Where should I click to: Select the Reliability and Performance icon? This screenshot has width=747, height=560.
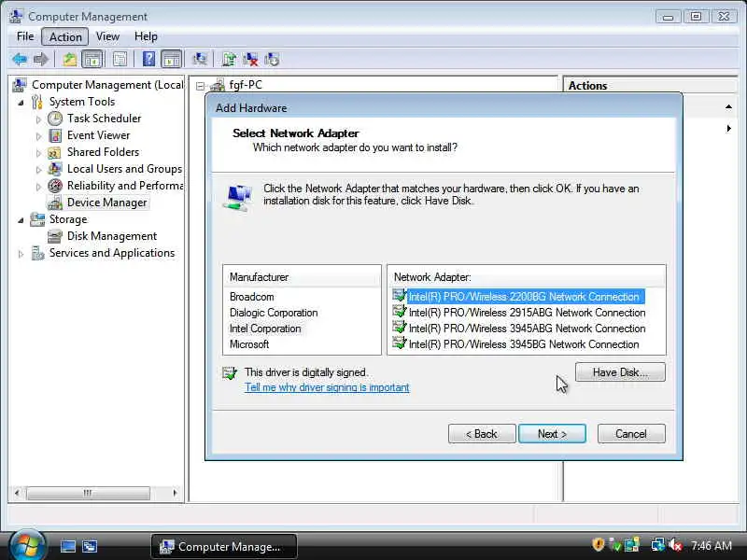[x=55, y=186]
